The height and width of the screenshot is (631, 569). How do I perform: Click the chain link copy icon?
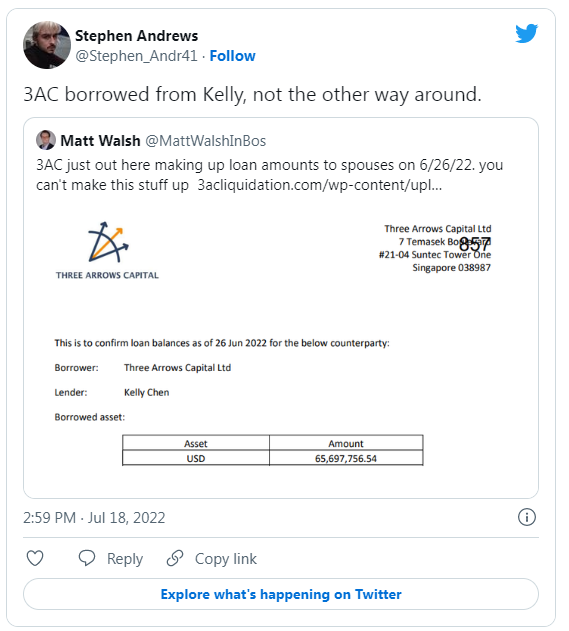point(175,558)
